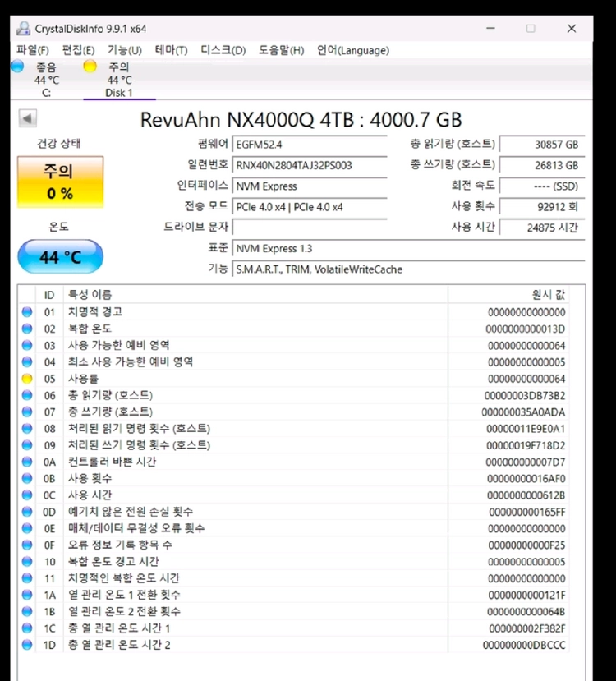Click status orb for 0F 오류 정보 기록 항목 수

click(x=27, y=545)
